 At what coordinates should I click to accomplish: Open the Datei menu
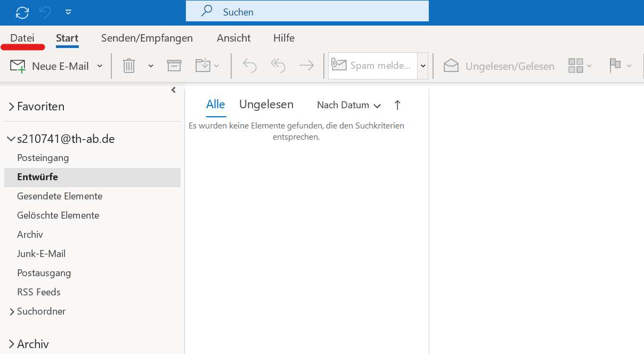pos(22,38)
